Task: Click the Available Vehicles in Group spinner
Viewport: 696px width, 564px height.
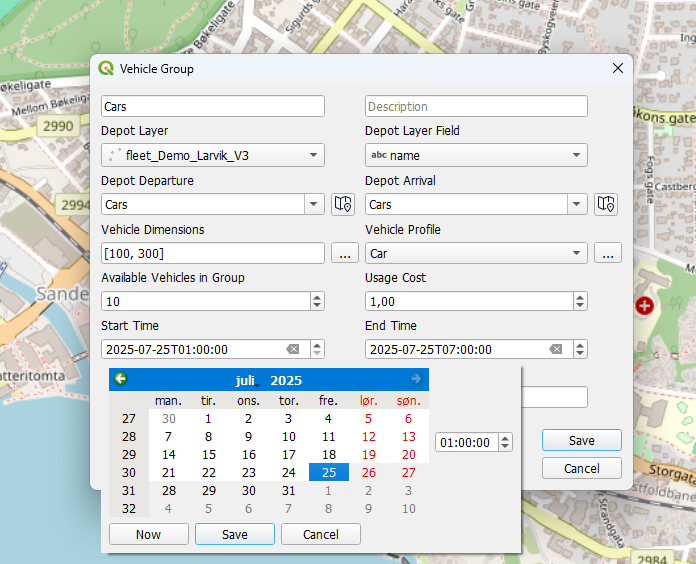Action: pos(206,301)
